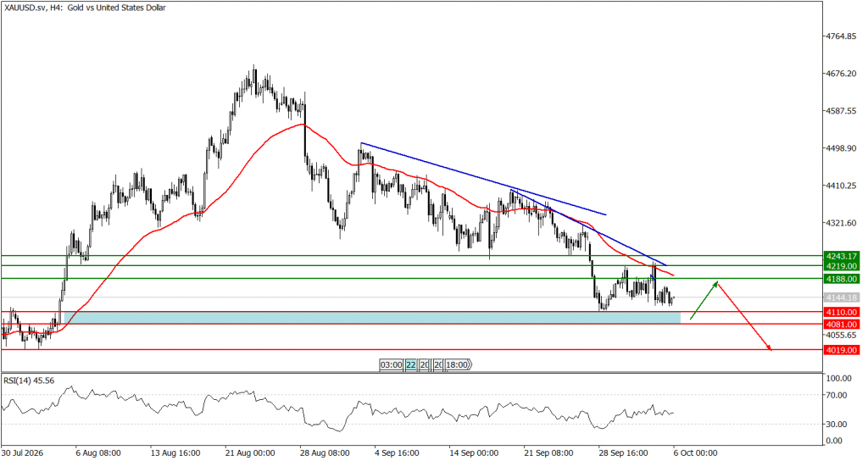Click the 4144.18 current price label
This screenshot has width=868, height=461.
(842, 297)
